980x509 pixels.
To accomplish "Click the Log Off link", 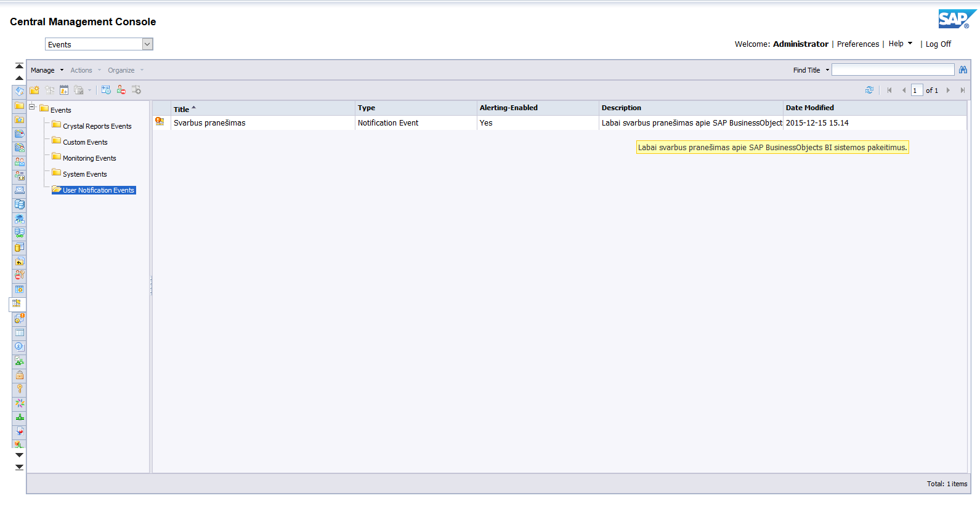I will coord(938,44).
